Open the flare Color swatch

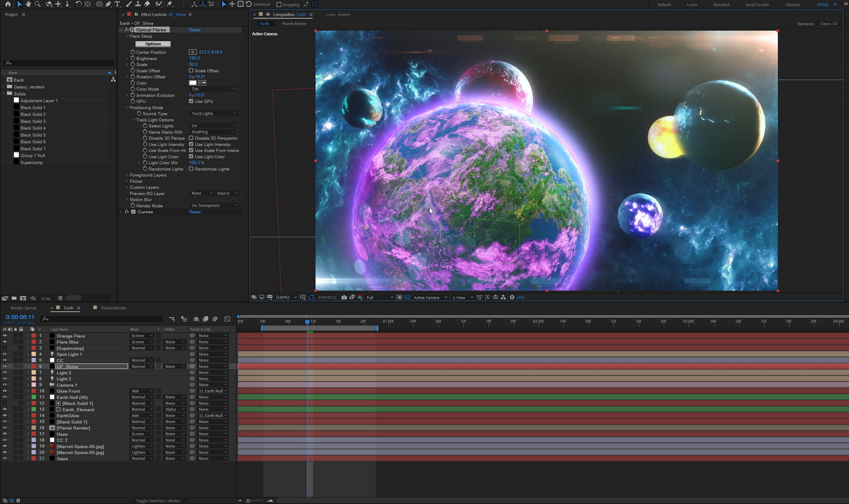[x=193, y=83]
